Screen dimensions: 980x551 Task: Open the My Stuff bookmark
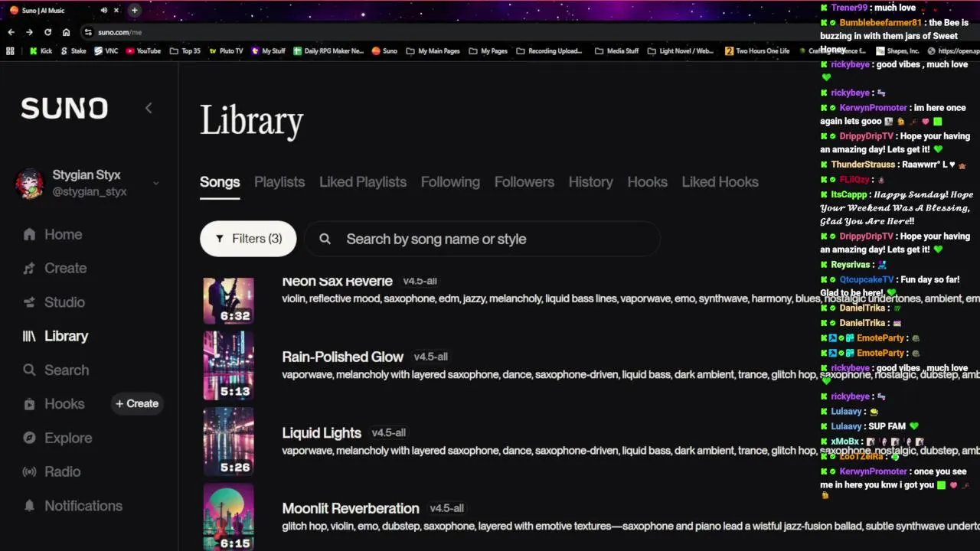pos(267,51)
